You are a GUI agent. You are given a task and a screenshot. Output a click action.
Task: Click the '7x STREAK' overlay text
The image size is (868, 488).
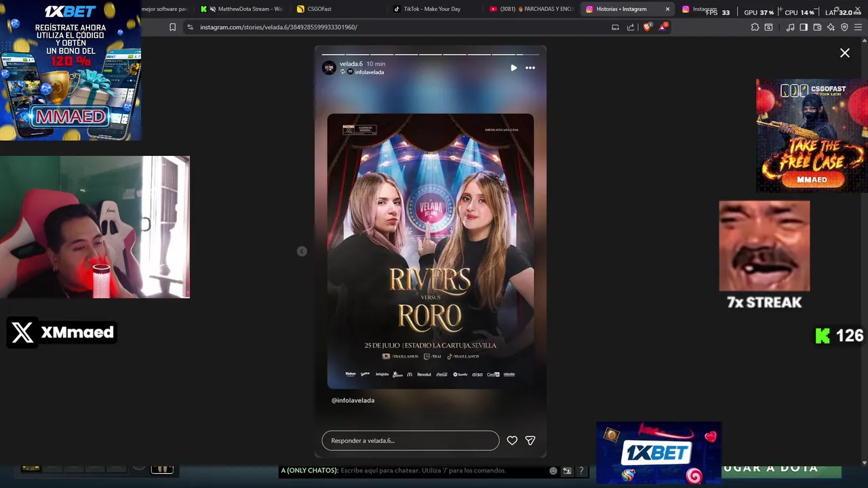[x=764, y=302]
